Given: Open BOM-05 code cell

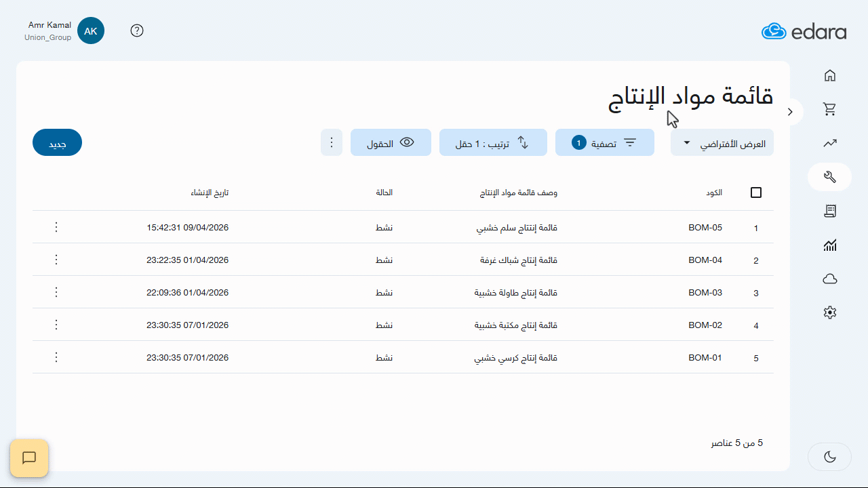Looking at the screenshot, I should (705, 228).
